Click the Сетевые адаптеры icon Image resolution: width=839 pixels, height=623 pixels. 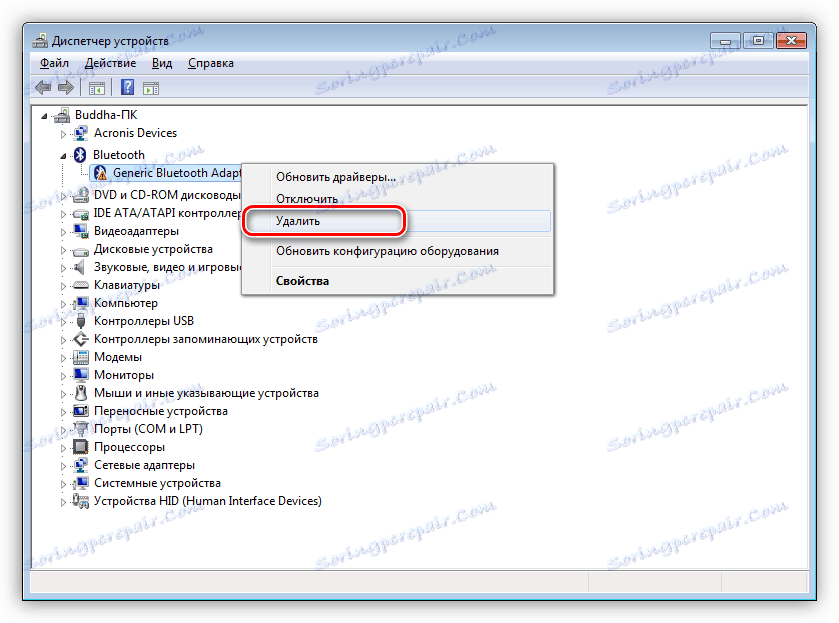(81, 465)
